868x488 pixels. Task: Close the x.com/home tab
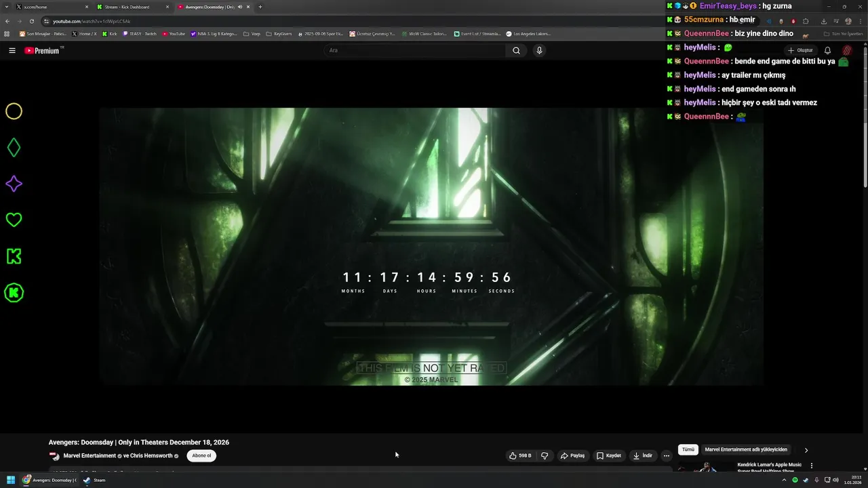coord(87,7)
